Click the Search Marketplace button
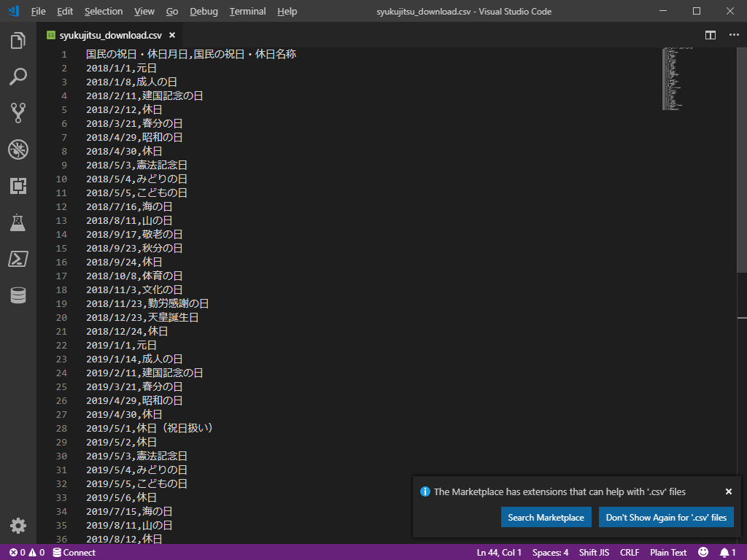 tap(546, 517)
